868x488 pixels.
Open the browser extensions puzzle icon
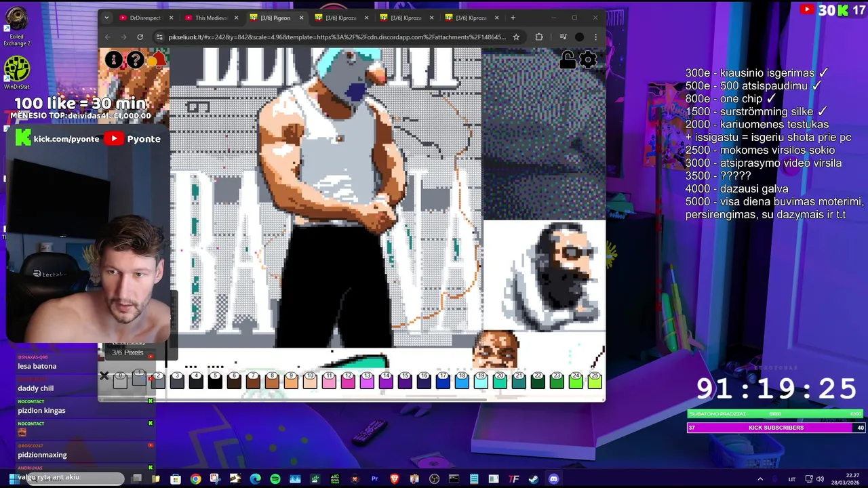(539, 37)
